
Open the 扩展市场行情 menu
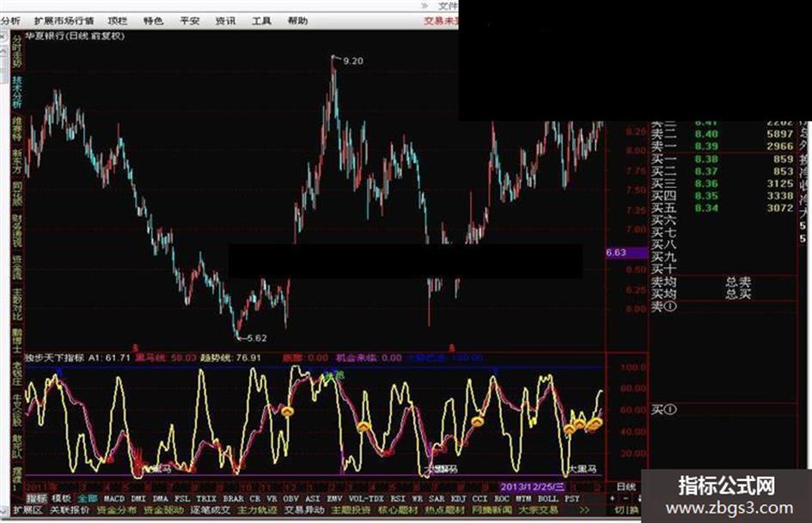click(64, 21)
